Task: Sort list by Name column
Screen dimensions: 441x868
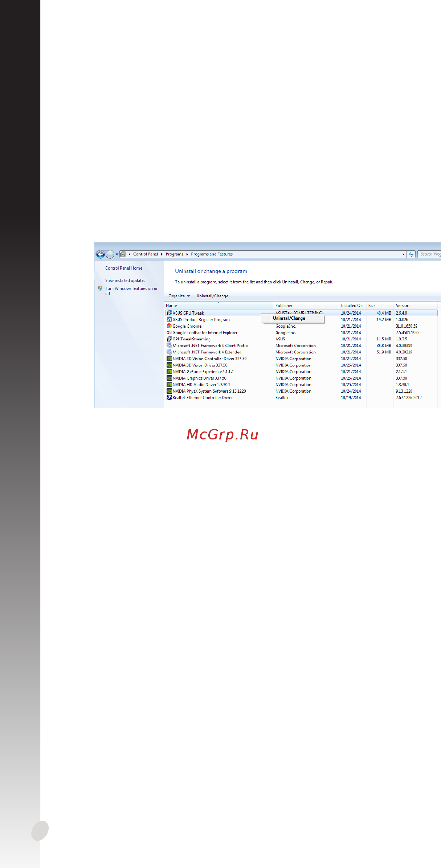Action: pyautogui.click(x=219, y=306)
